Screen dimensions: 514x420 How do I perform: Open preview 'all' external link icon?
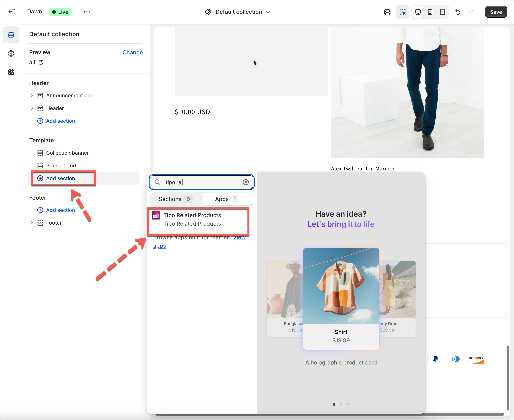pyautogui.click(x=41, y=62)
